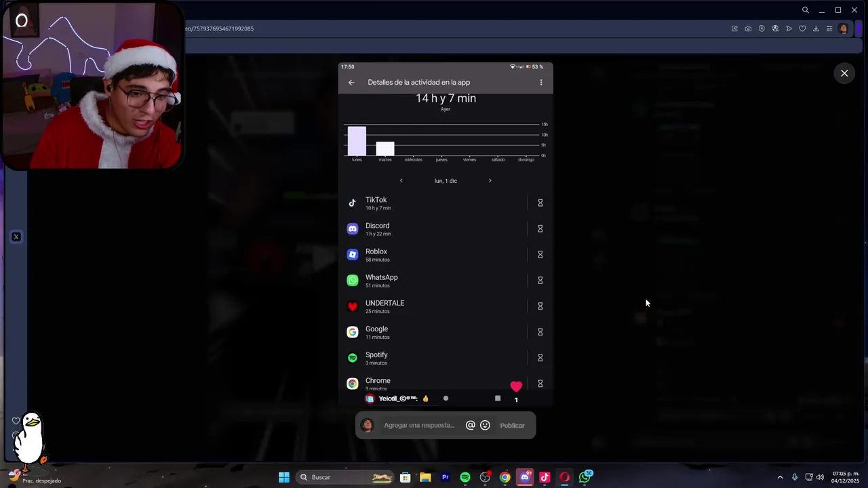This screenshot has height=488, width=868.
Task: Open the translate globe icon in toolbar
Action: pyautogui.click(x=775, y=28)
